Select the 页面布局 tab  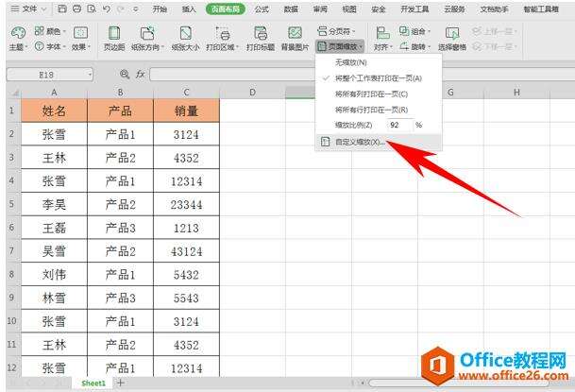point(225,9)
